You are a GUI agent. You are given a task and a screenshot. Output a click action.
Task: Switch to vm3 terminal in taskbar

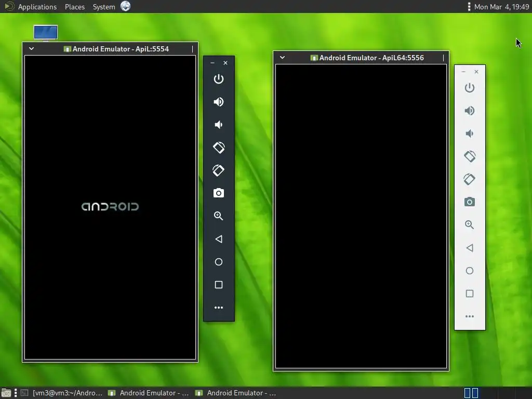tap(62, 393)
